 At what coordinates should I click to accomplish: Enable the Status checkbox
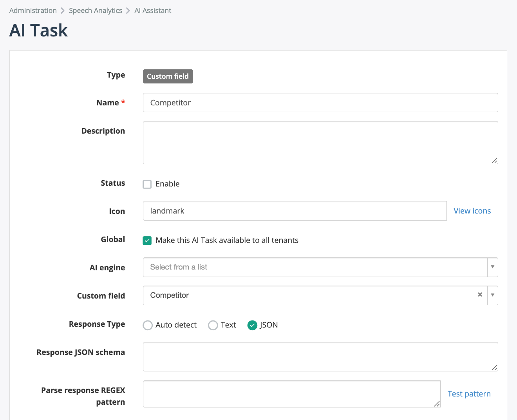tap(147, 184)
